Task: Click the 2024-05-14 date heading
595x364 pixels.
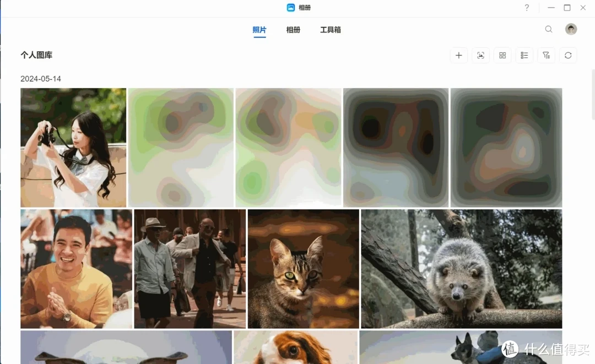Action: (x=41, y=79)
